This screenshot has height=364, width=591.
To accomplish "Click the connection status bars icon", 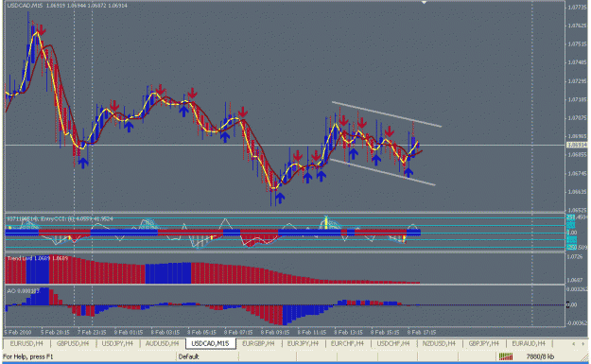I will (x=506, y=356).
